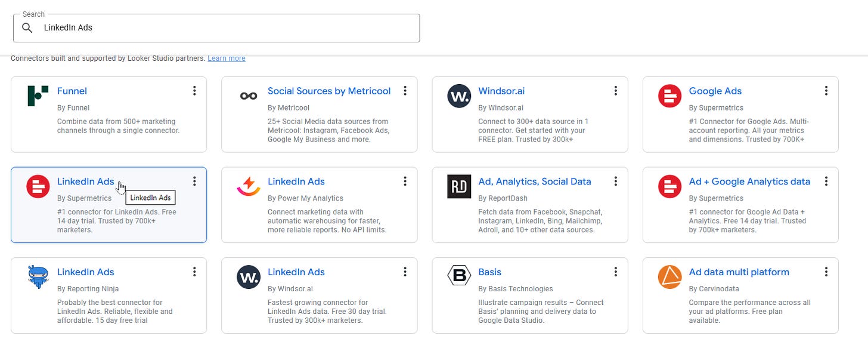Open more options menu for Funnel

[194, 91]
